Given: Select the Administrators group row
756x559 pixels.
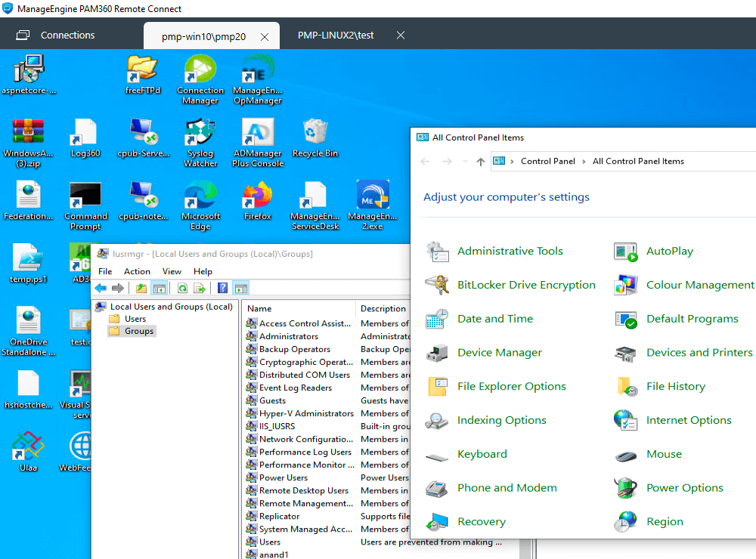Looking at the screenshot, I should (x=289, y=336).
